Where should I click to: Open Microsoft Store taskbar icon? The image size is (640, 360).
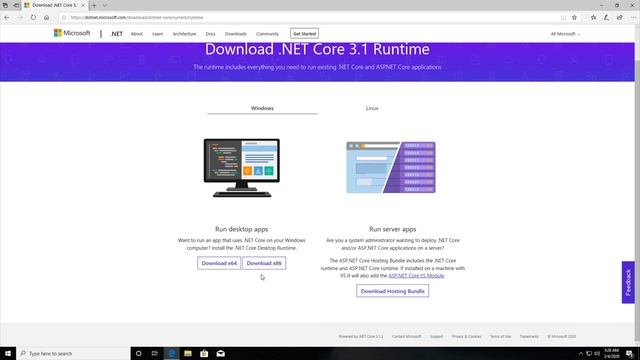[204, 353]
